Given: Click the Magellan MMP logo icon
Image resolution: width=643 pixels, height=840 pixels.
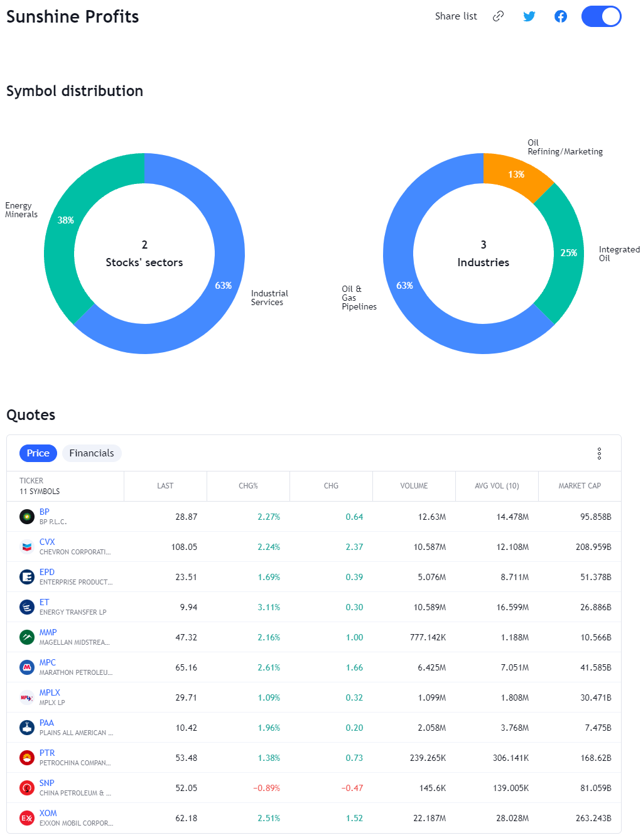Looking at the screenshot, I should 27,637.
